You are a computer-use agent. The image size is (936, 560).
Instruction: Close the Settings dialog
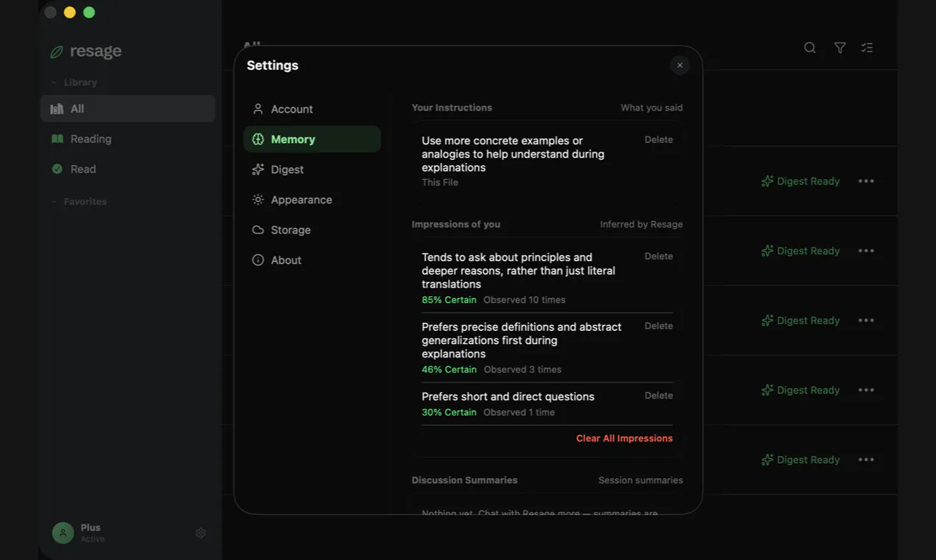[680, 66]
